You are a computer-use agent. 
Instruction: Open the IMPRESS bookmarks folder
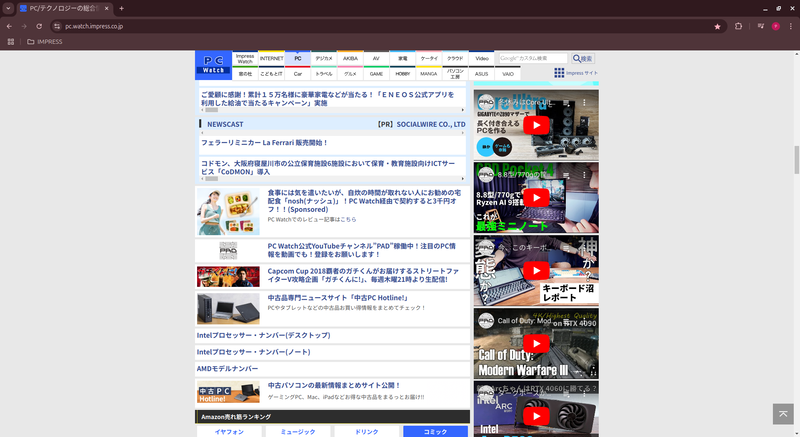point(44,42)
